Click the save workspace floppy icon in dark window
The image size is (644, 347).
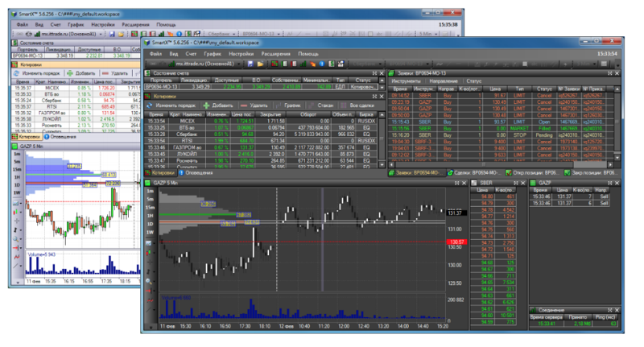pos(250,64)
